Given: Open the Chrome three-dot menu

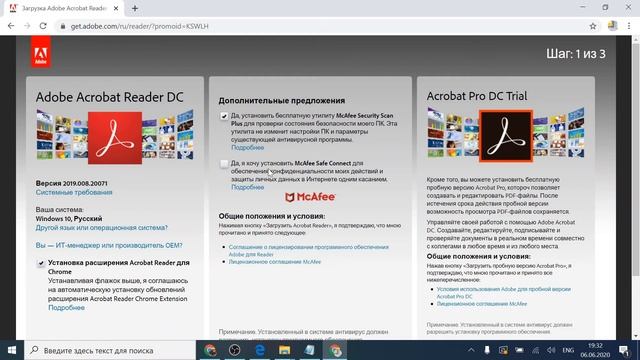Looking at the screenshot, I should (629, 26).
